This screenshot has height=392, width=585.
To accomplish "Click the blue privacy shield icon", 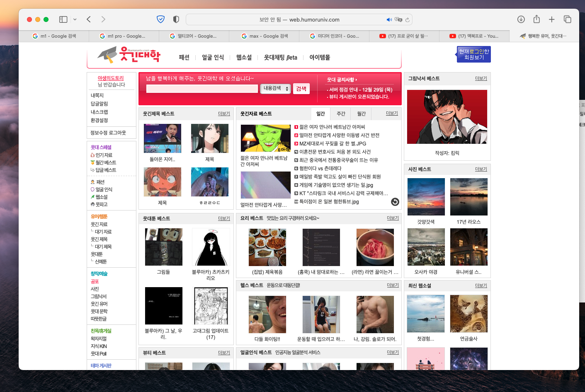I will 160,19.
